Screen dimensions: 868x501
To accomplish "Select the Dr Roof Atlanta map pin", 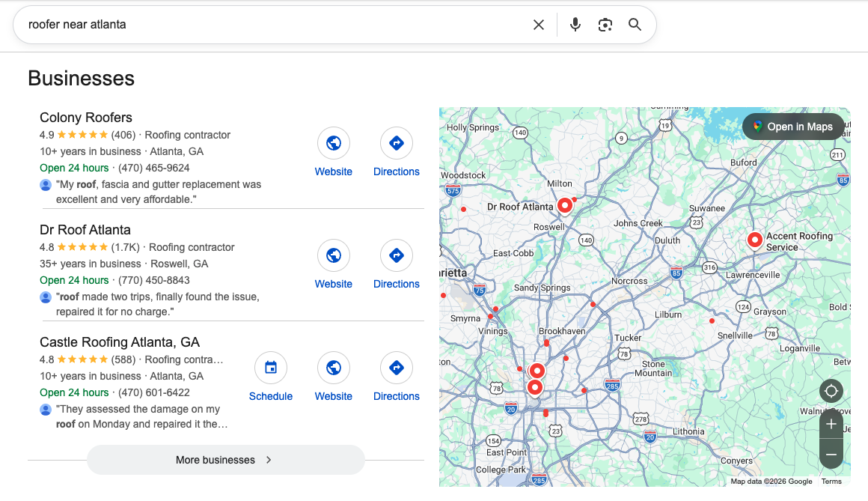I will coord(565,205).
